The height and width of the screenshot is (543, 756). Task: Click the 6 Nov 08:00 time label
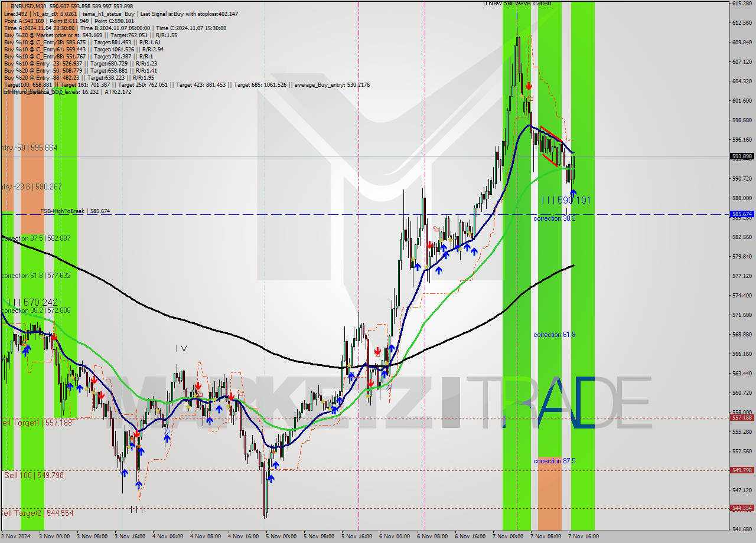(x=432, y=537)
